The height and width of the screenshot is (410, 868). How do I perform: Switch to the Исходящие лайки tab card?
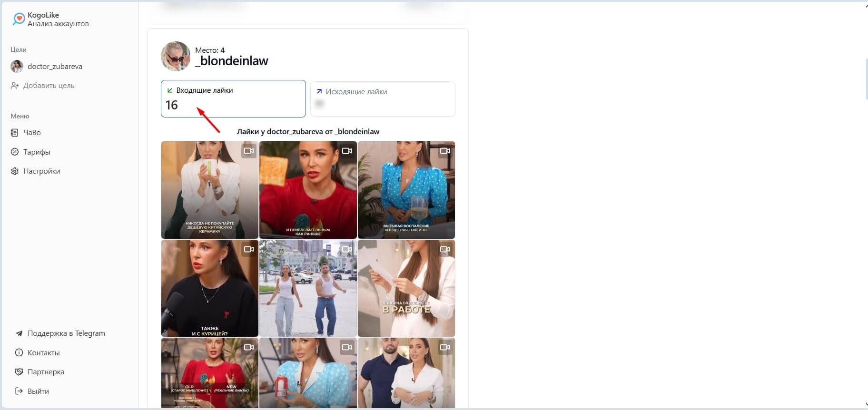(x=383, y=99)
